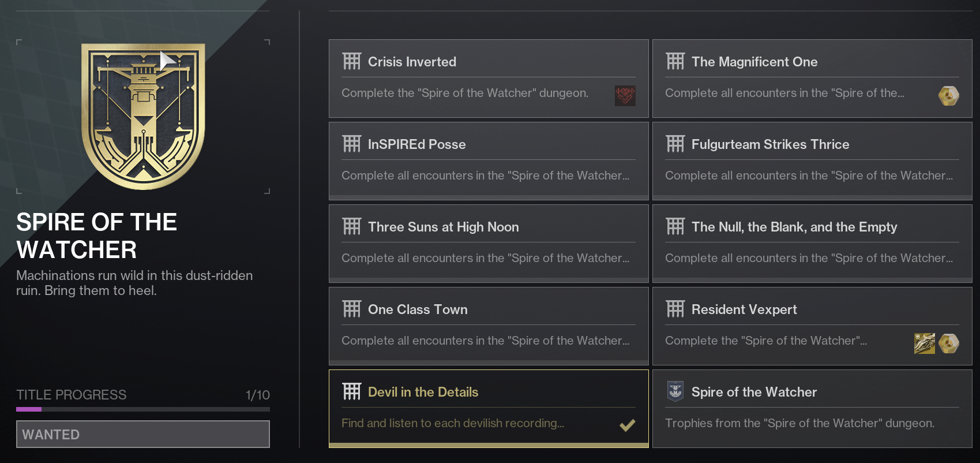Select the InSPIREd Posse triumph
This screenshot has width=980, height=463.
click(489, 160)
